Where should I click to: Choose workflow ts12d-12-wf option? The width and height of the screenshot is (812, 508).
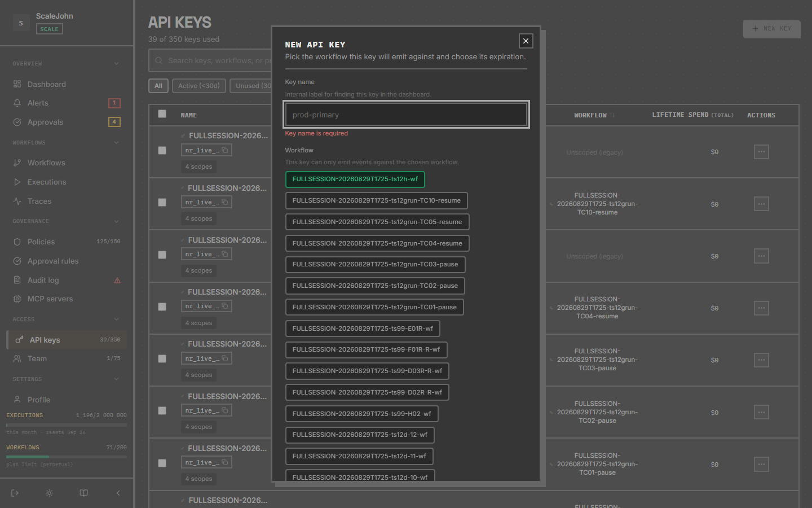tap(360, 435)
